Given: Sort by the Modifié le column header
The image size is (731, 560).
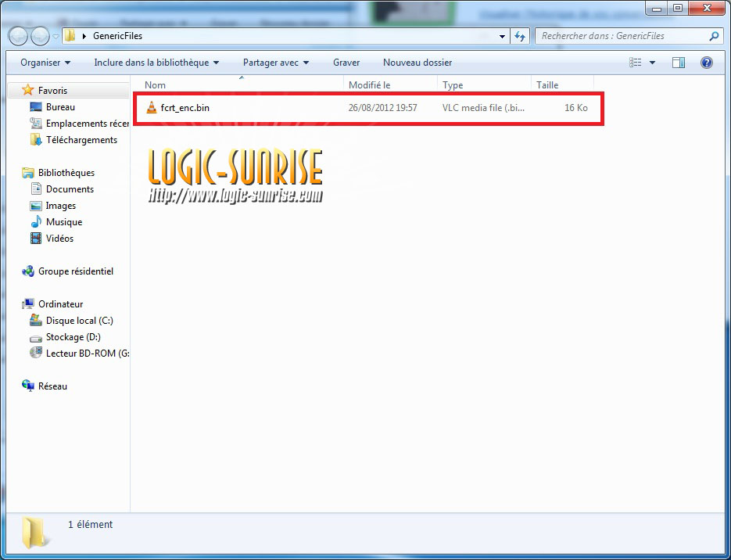Looking at the screenshot, I should [x=391, y=85].
